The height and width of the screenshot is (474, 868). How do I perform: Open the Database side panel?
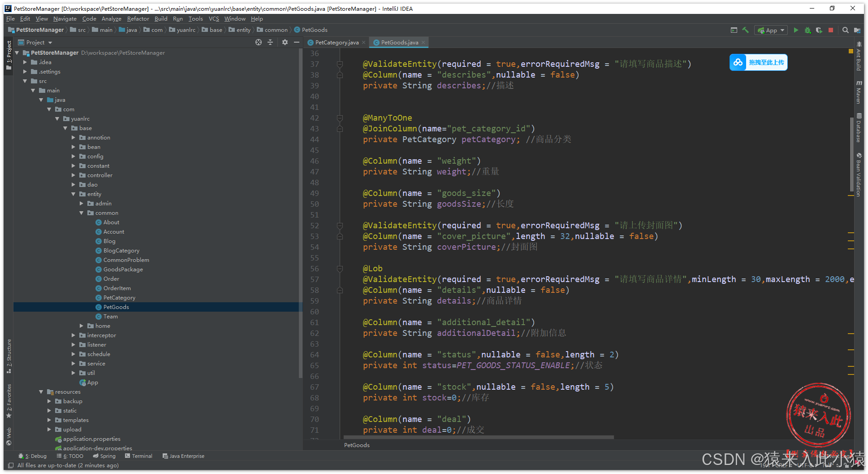coord(859,128)
